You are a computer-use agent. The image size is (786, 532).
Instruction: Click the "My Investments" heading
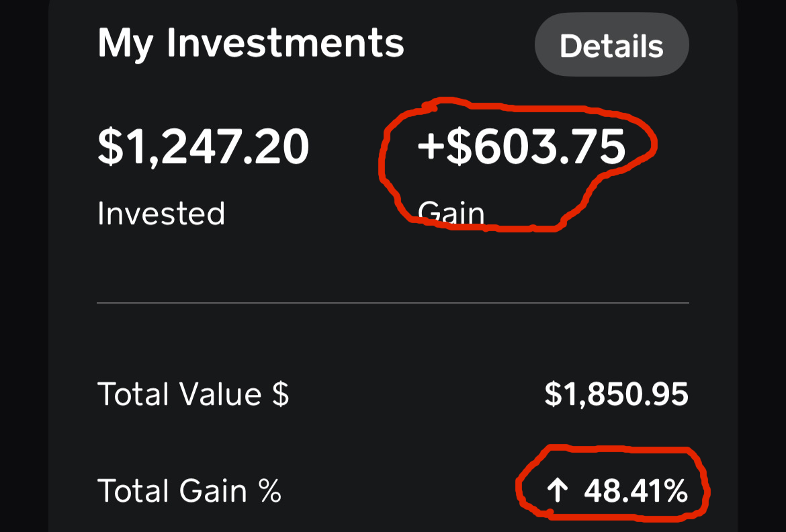click(251, 43)
